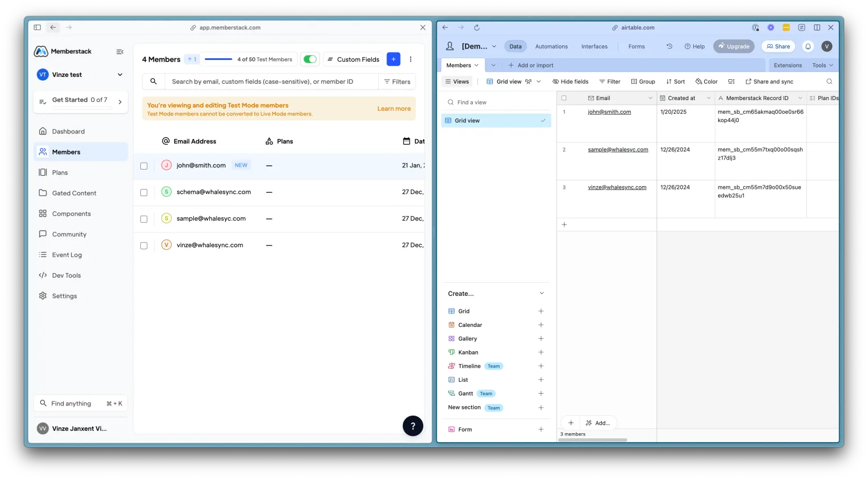Open Airtable base history icon
Screen dimensions: 868x479
[670, 46]
